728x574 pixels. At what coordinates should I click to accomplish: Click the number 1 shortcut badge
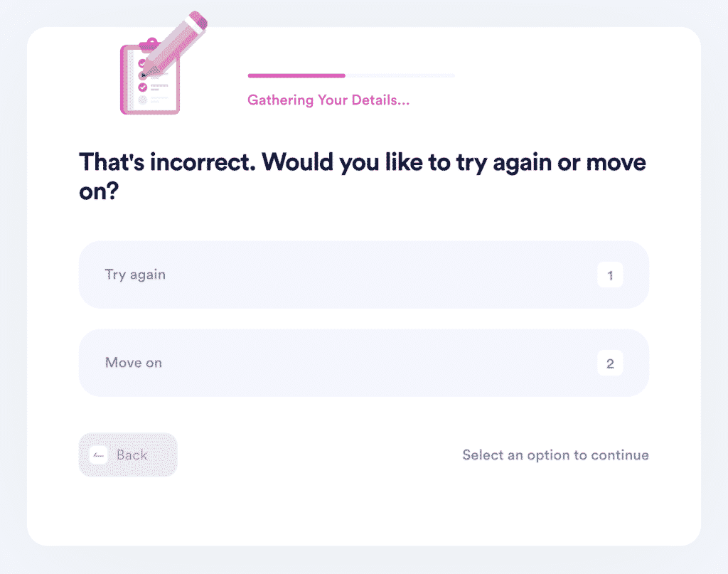click(x=610, y=275)
